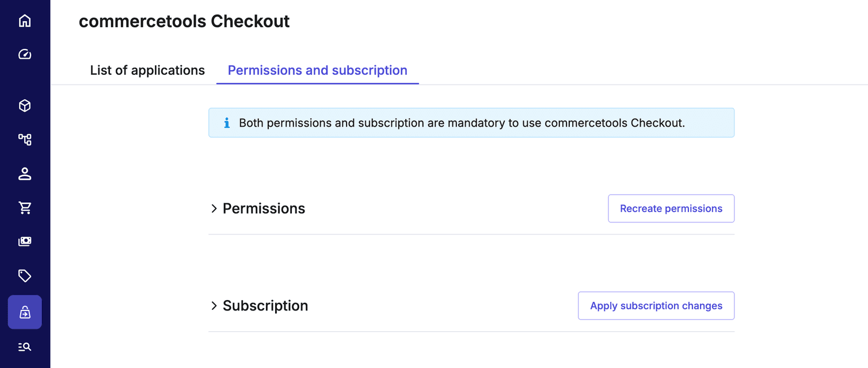
Task: Select the Dashboard speedometer icon
Action: pyautogui.click(x=25, y=54)
